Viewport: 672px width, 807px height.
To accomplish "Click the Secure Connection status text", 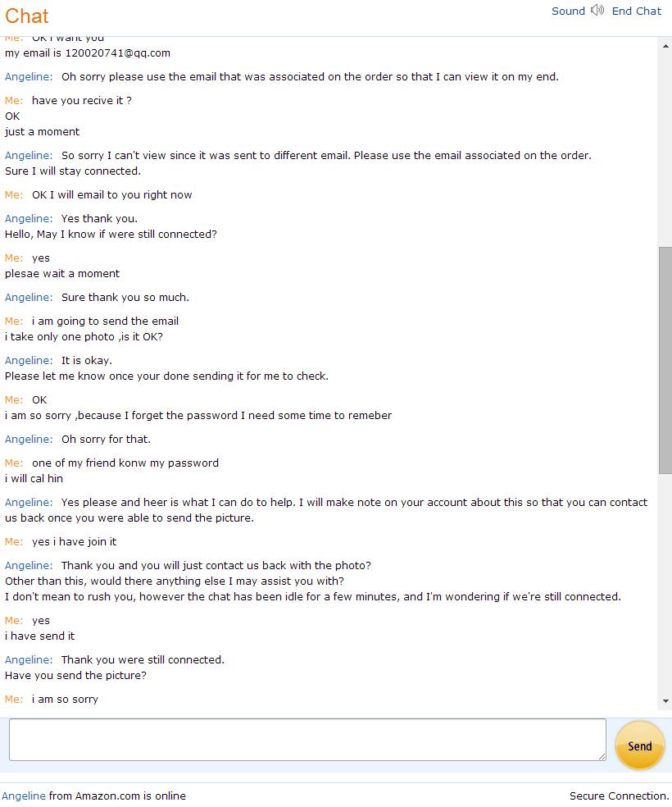I will (x=619, y=796).
